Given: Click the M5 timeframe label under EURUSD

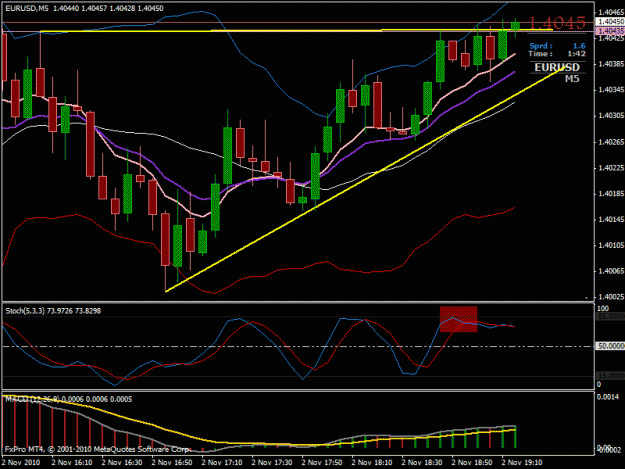Looking at the screenshot, I should click(572, 79).
